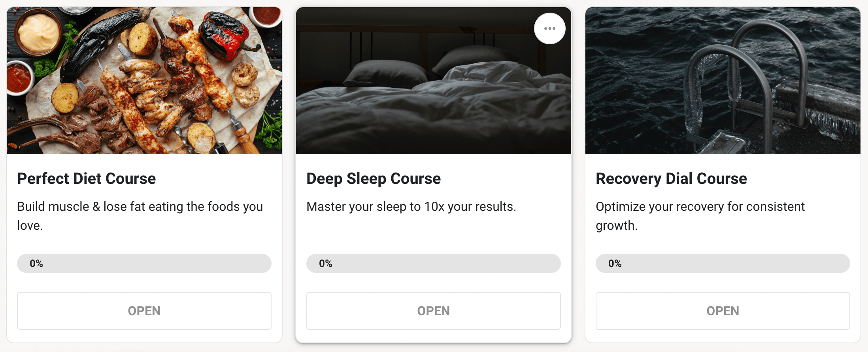Viewport: 868px width, 352px height.
Task: Click the Perfect Diet Course progress bar
Action: (x=144, y=263)
